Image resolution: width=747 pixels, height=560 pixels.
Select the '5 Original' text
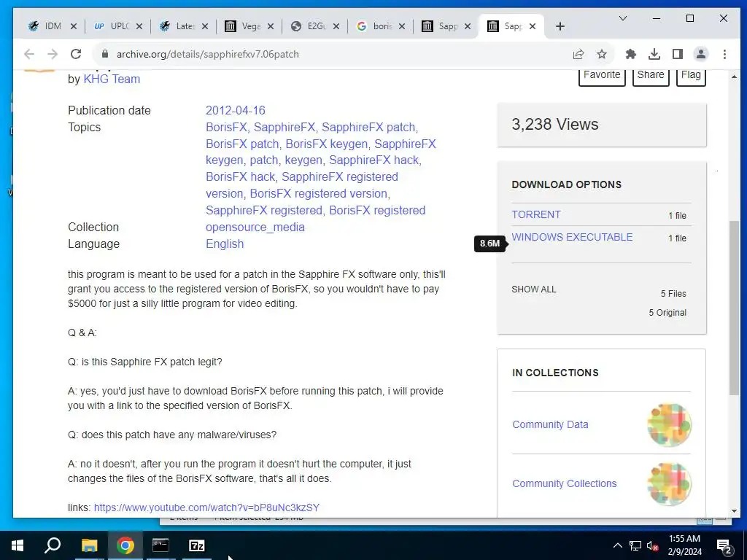(667, 313)
